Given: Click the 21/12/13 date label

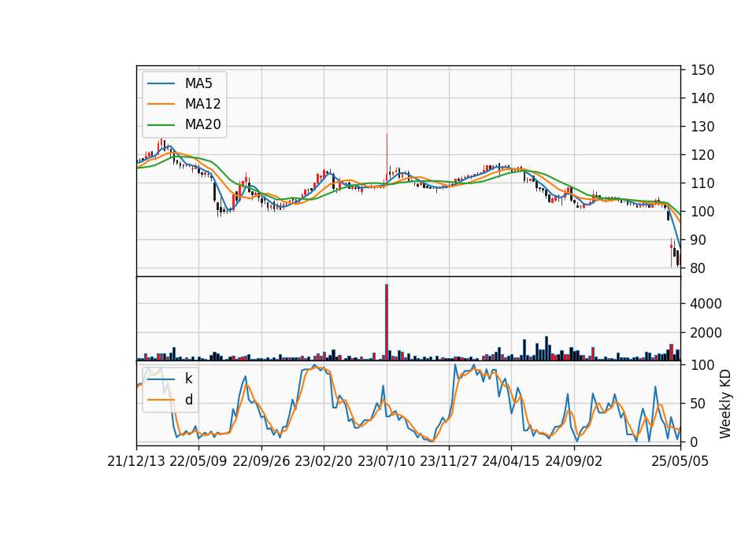Looking at the screenshot, I should [136, 462].
